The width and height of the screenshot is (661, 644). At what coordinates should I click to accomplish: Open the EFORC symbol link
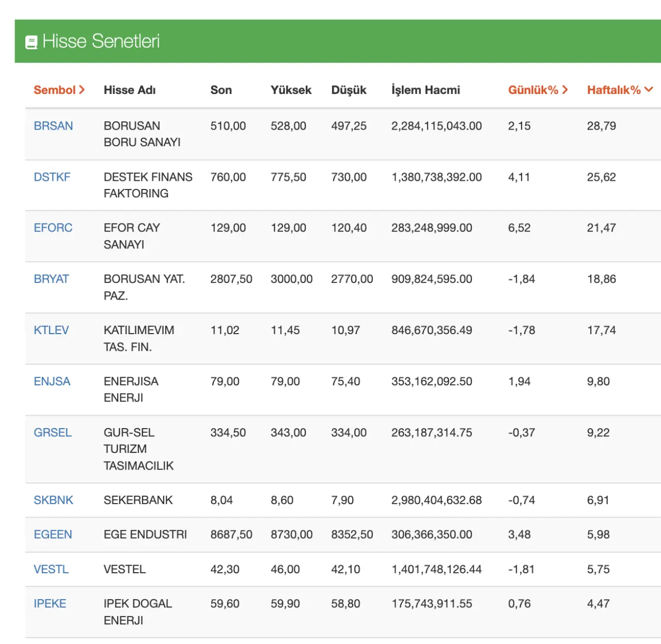(x=53, y=228)
